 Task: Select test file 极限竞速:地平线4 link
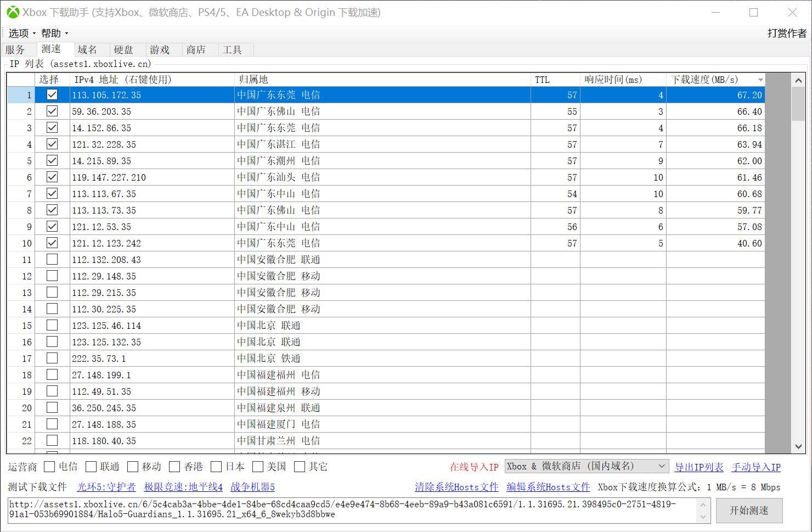pos(183,487)
